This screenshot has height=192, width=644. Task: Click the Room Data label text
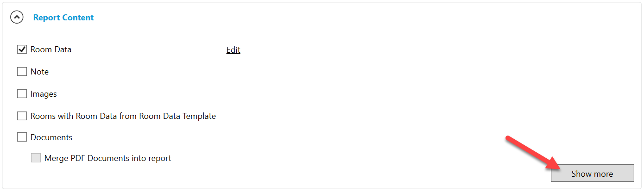coord(51,50)
